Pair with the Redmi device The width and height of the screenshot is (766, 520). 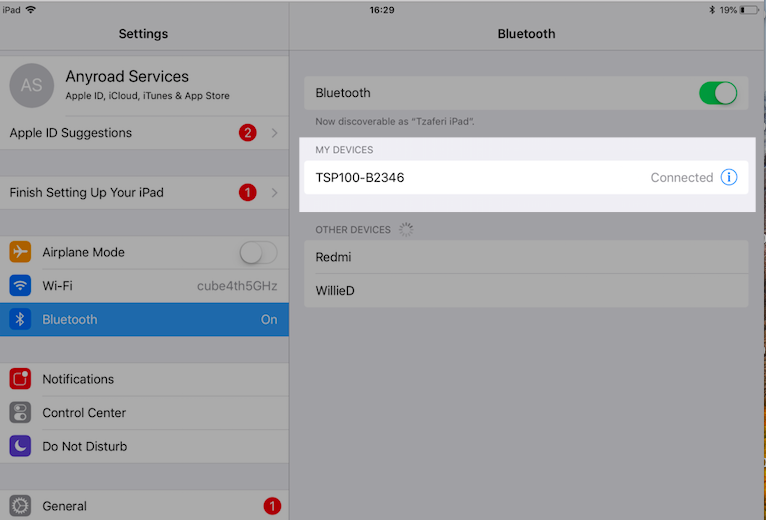526,257
